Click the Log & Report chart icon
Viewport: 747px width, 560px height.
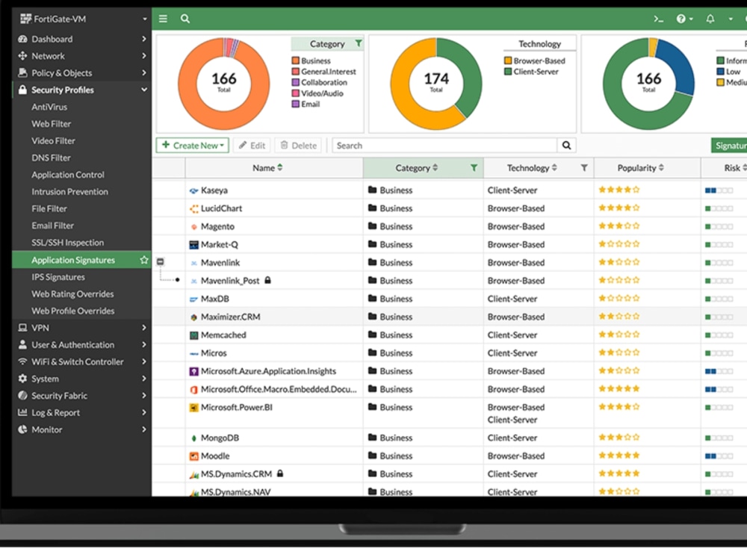pos(22,412)
